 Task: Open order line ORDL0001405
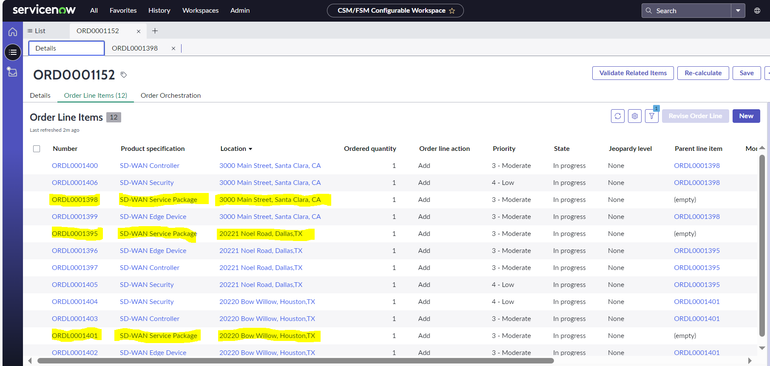coord(75,285)
